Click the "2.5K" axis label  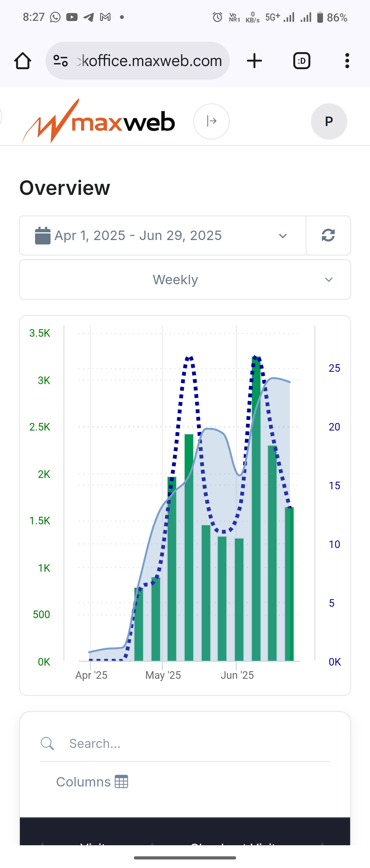pos(40,427)
